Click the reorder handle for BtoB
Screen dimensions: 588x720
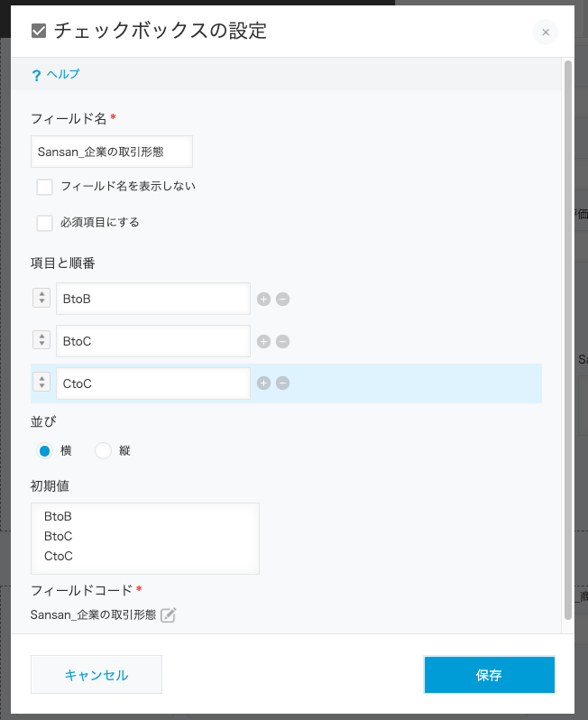click(41, 298)
